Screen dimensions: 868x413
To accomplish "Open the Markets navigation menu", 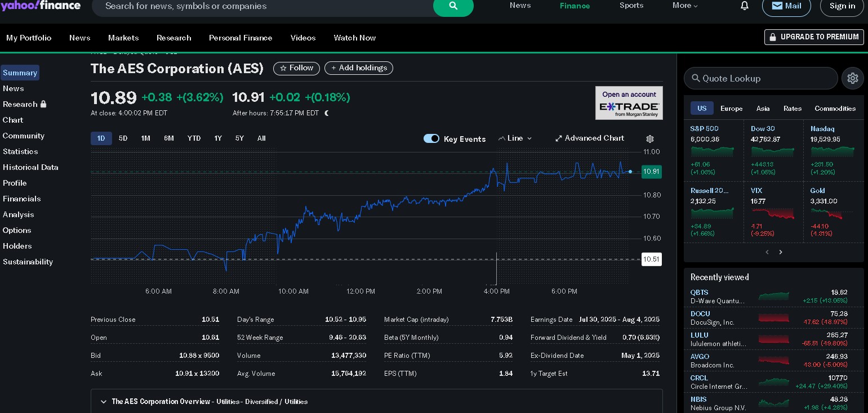I will click(123, 38).
